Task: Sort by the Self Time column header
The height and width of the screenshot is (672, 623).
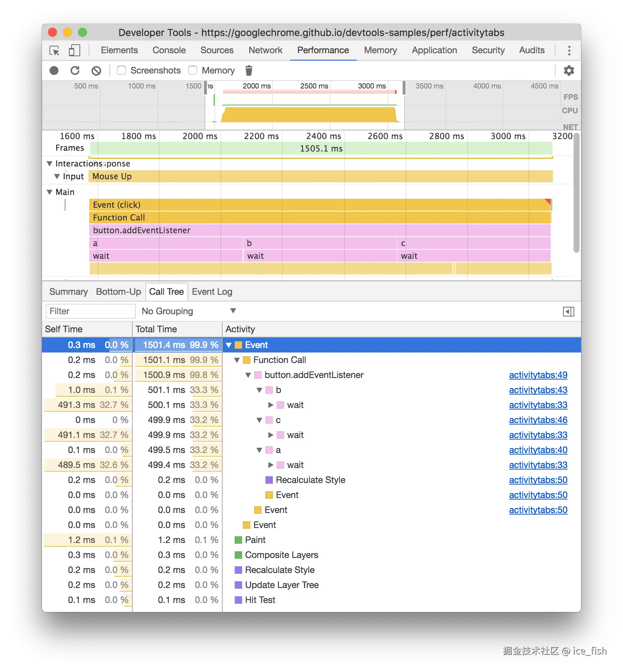Action: [87, 329]
